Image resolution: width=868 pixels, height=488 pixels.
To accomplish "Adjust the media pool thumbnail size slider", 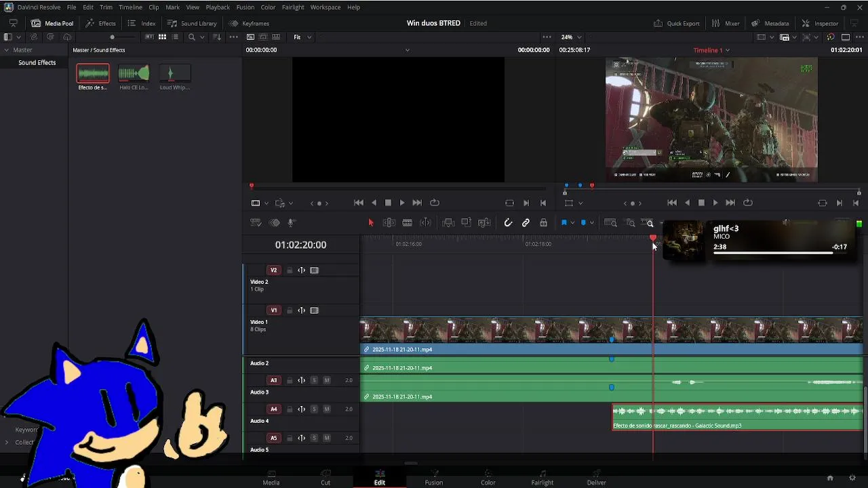I will (x=113, y=37).
